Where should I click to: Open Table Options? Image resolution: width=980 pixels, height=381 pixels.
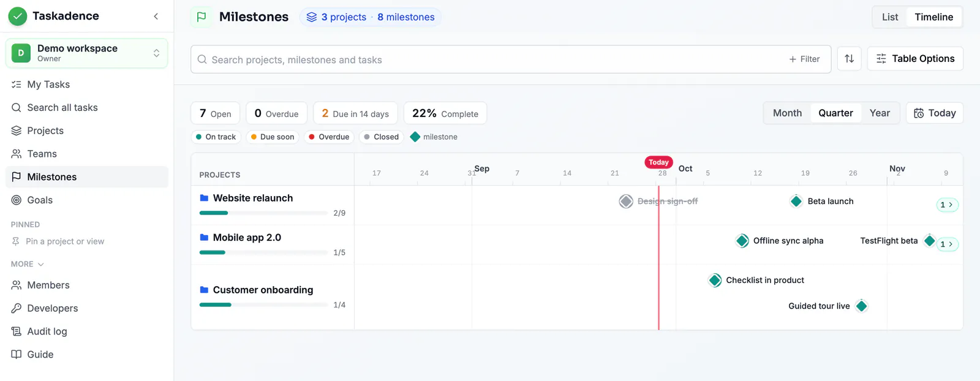tap(915, 59)
